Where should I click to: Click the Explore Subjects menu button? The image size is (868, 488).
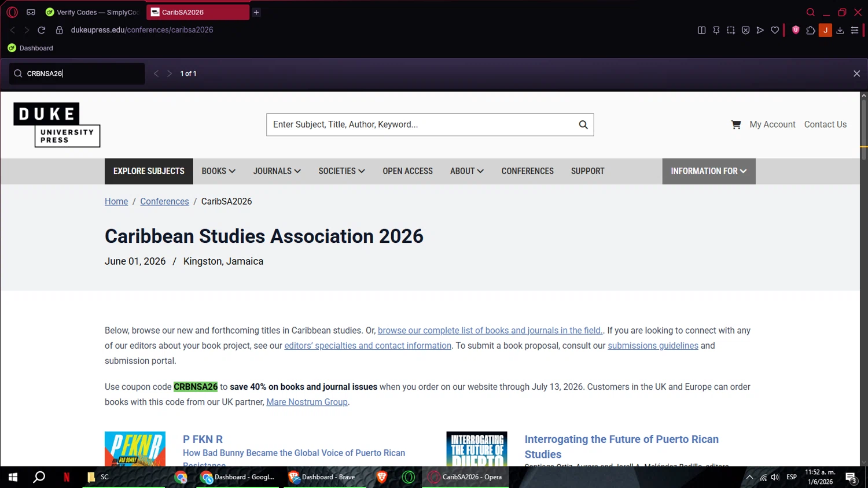(149, 171)
